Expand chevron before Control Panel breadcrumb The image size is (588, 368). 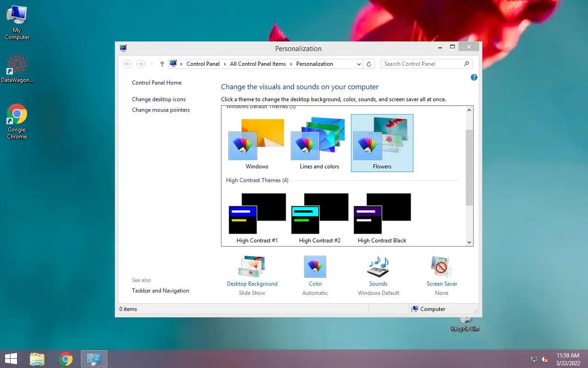coord(181,64)
